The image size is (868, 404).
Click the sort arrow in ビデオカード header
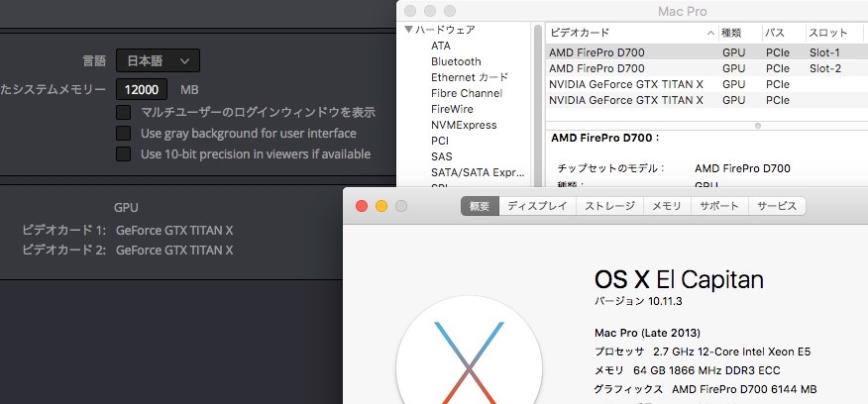coord(710,33)
